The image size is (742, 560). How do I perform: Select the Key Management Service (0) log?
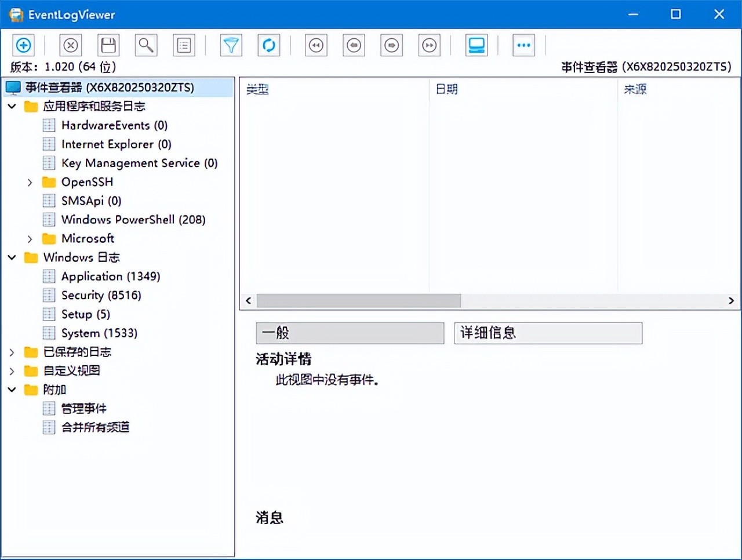140,163
